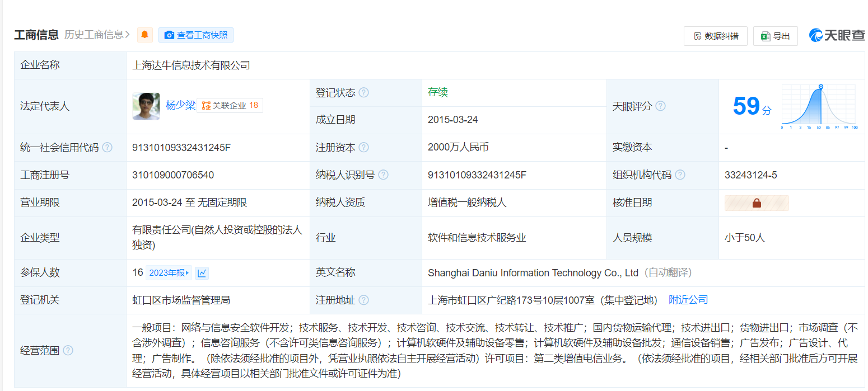The image size is (868, 391).
Task: Click the locked 核准日期 lock icon
Action: [757, 203]
